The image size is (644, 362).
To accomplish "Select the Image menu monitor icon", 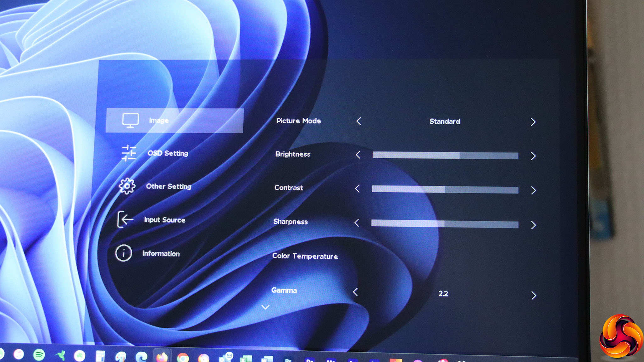I will [130, 121].
